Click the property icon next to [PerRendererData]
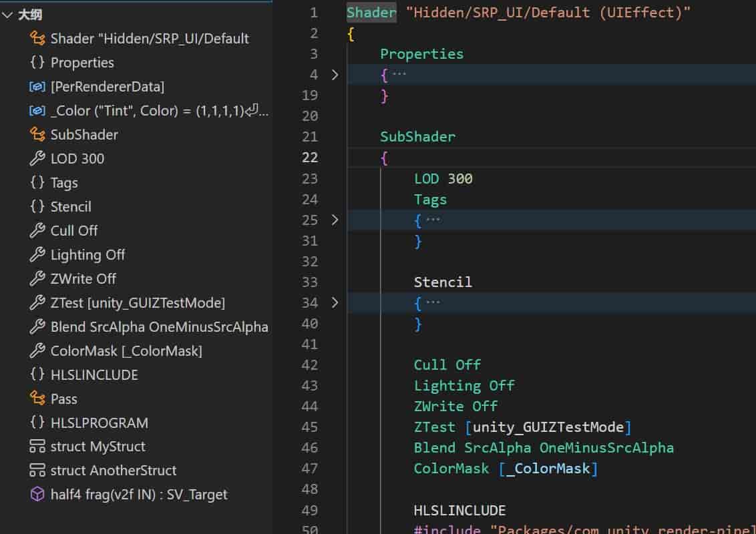Viewport: 756px width, 534px height. (x=37, y=86)
